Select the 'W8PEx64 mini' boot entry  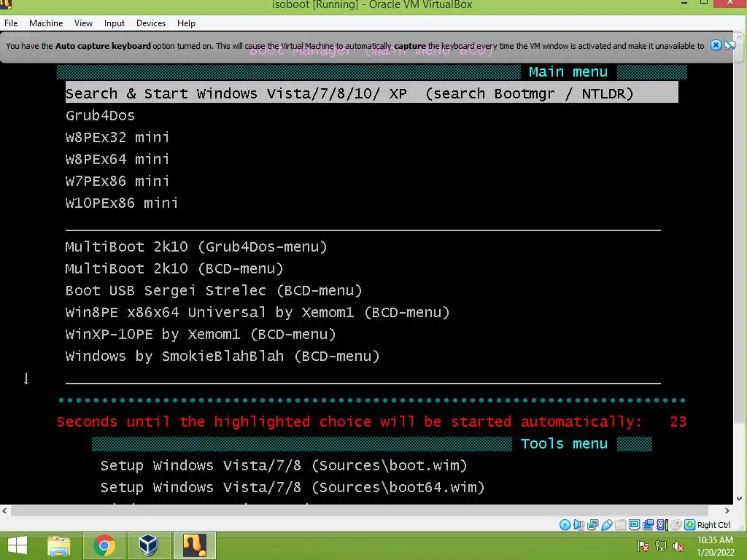(117, 159)
